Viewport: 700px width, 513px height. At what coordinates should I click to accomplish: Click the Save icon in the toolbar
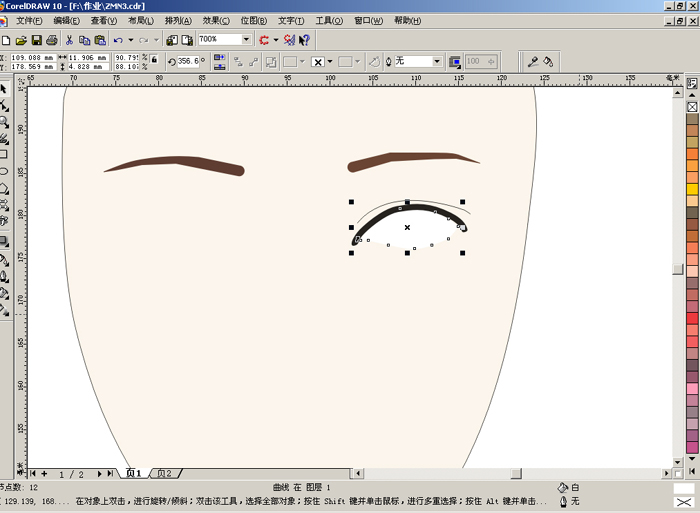tap(36, 40)
